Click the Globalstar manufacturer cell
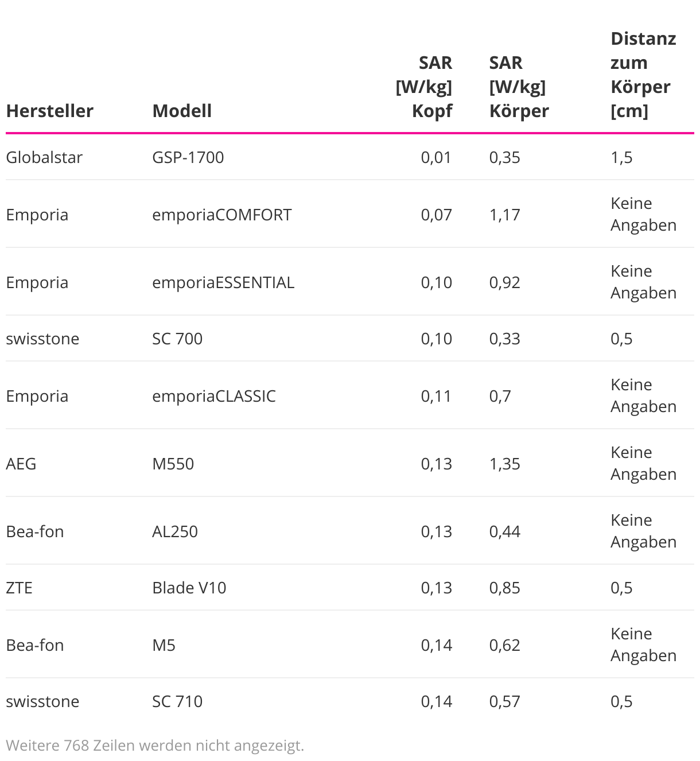This screenshot has width=700, height=761. pos(44,157)
